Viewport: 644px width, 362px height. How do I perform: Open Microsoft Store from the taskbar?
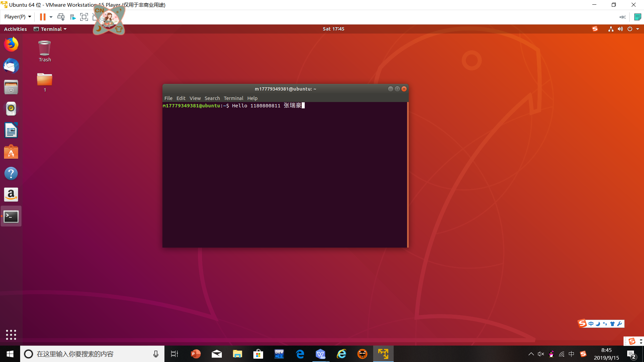click(258, 354)
